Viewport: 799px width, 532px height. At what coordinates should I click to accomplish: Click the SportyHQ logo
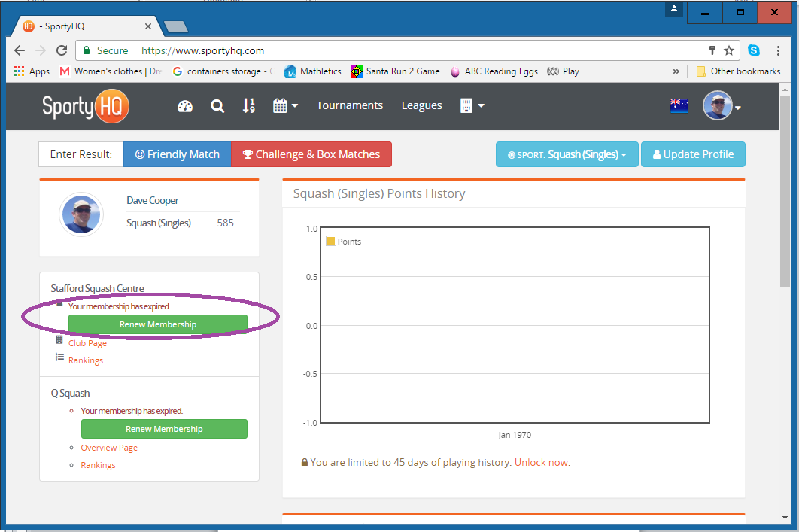tap(85, 106)
